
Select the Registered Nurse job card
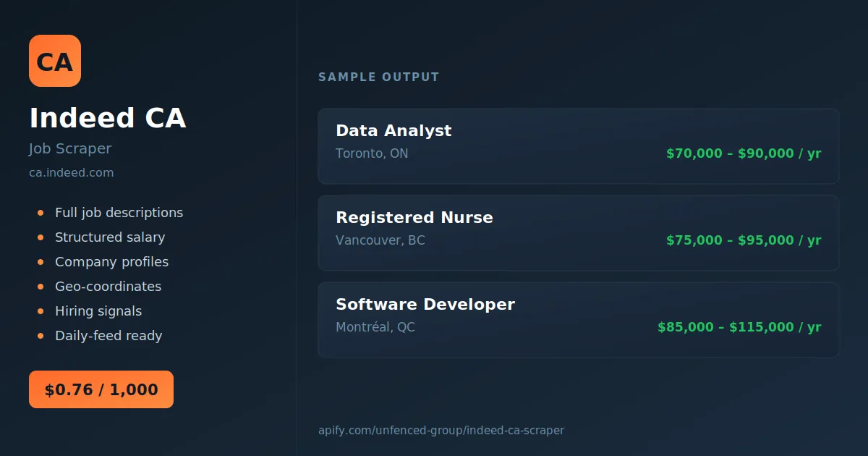(x=579, y=233)
